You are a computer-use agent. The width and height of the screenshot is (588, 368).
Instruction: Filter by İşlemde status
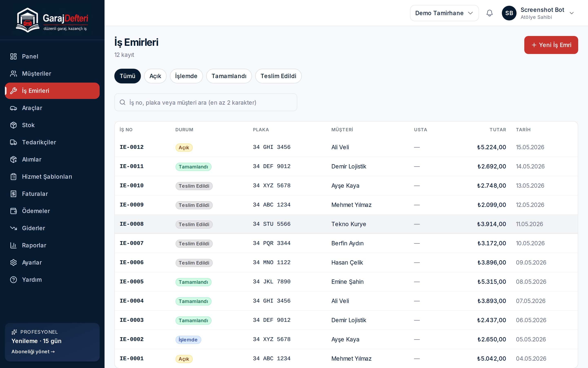click(186, 76)
